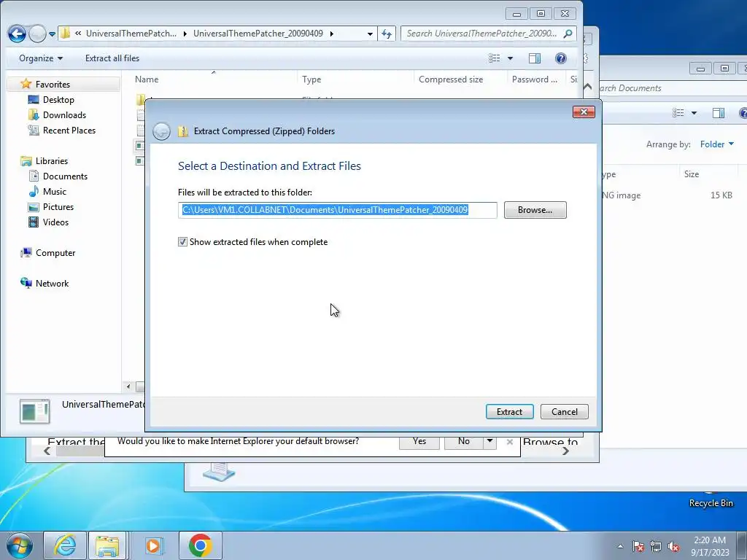Screen dimensions: 747x560
Task: Click the Cancel button
Action: coord(565,411)
